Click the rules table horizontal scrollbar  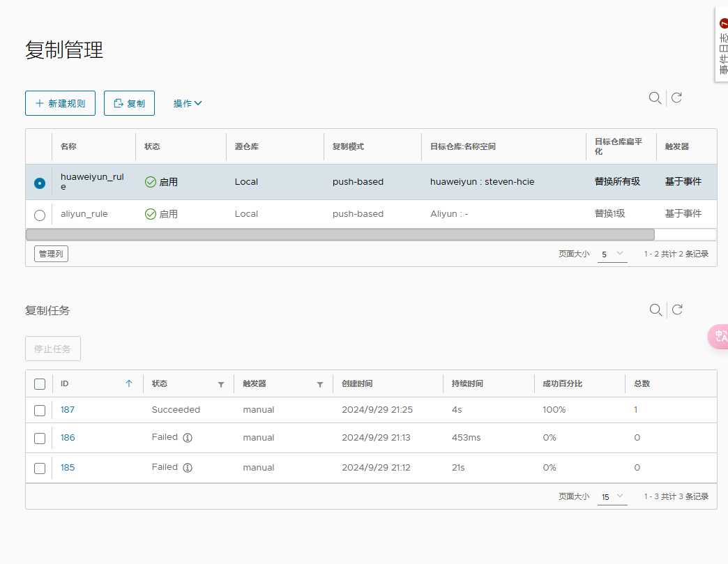(x=340, y=234)
